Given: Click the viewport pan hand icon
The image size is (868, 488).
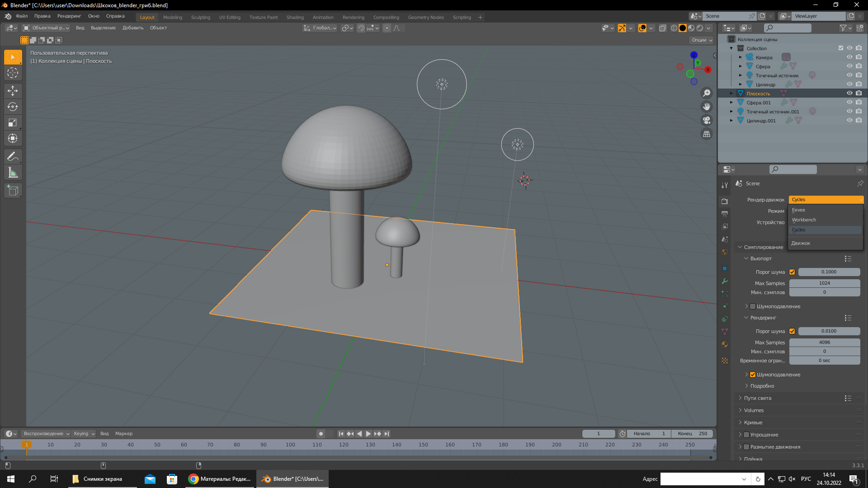Looking at the screenshot, I should [x=707, y=107].
